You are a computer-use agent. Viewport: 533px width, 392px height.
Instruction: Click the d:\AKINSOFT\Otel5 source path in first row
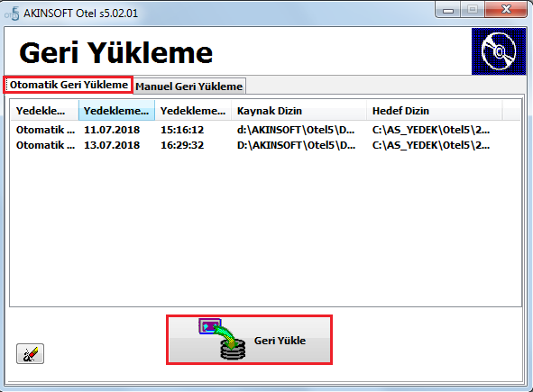(x=296, y=130)
